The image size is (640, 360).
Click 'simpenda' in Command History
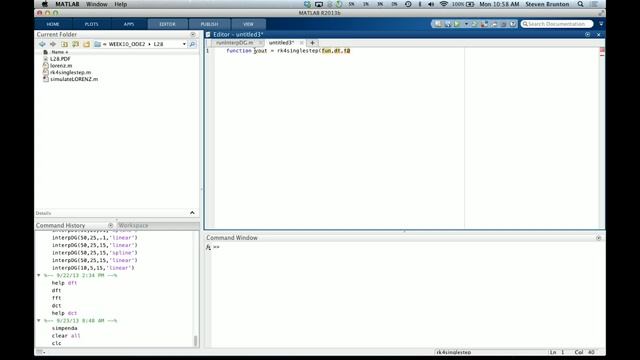(64, 328)
